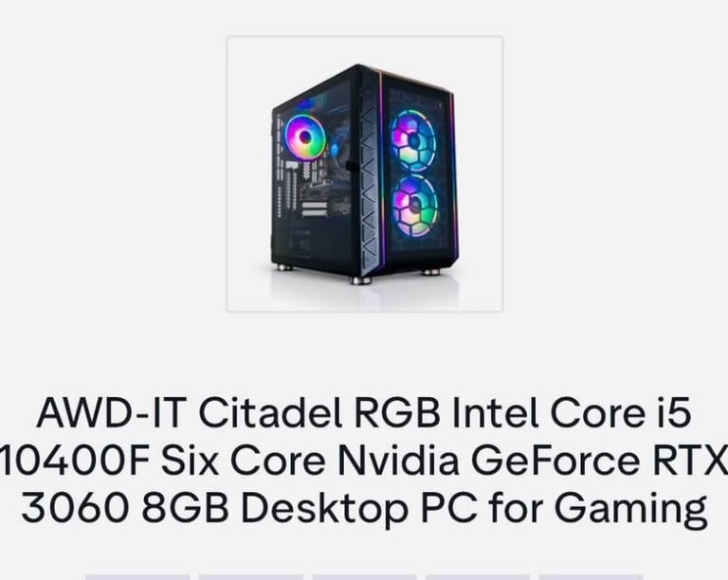Open the AWD-IT Citadel PC product image
Viewport: 728px width, 580px height.
pyautogui.click(x=364, y=173)
